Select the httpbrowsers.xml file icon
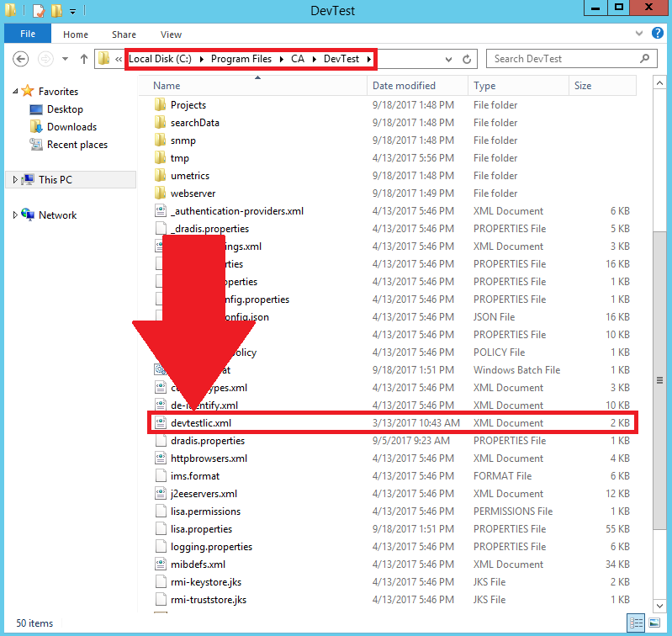This screenshot has height=636, width=672. coord(161,458)
